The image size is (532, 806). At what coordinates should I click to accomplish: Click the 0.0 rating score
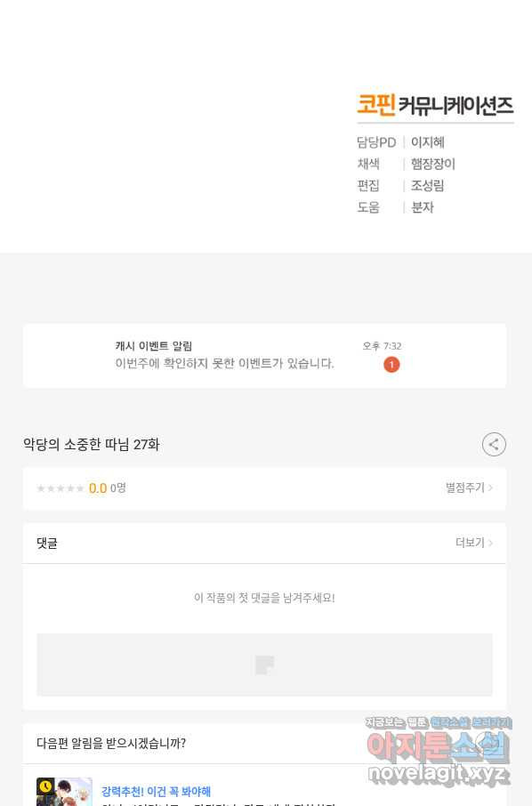tap(98, 488)
